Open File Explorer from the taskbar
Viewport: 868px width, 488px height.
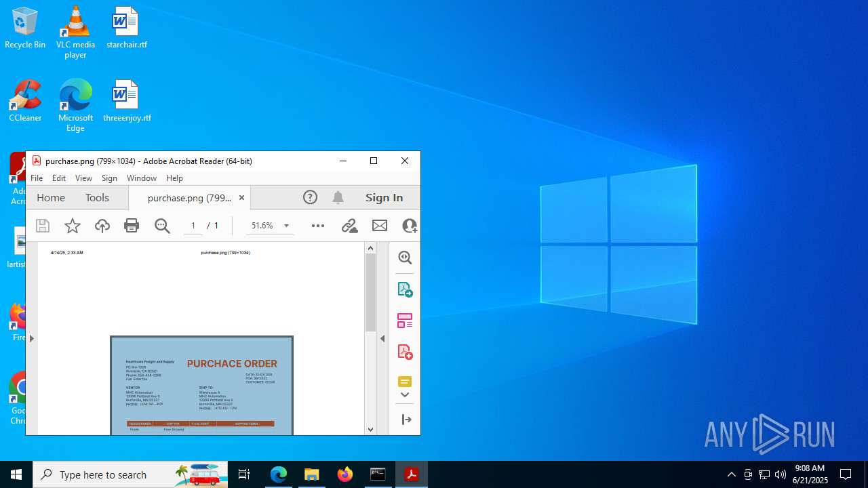[312, 474]
